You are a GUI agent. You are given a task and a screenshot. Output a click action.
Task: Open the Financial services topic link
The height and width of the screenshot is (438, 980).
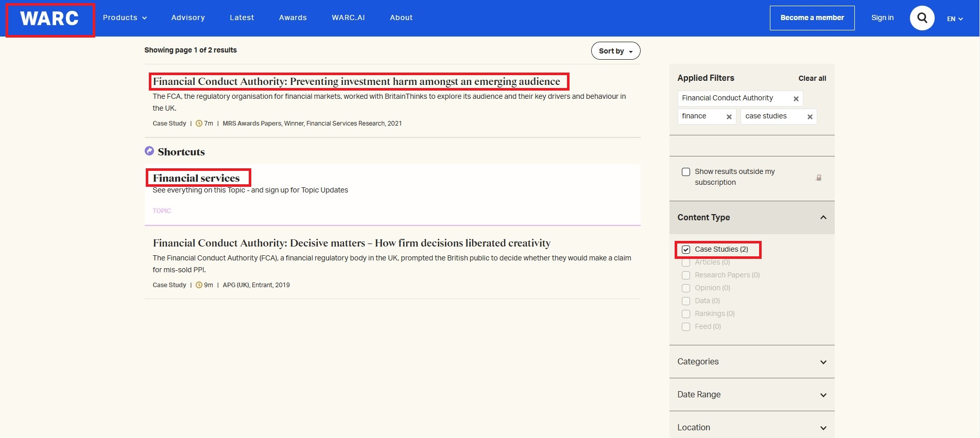click(196, 178)
